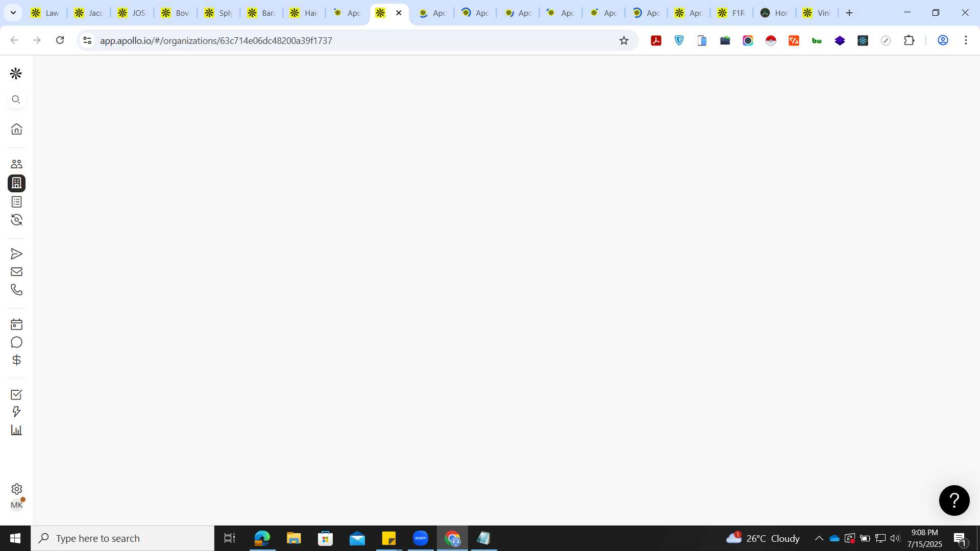Open the Emails envelope icon

tap(16, 272)
